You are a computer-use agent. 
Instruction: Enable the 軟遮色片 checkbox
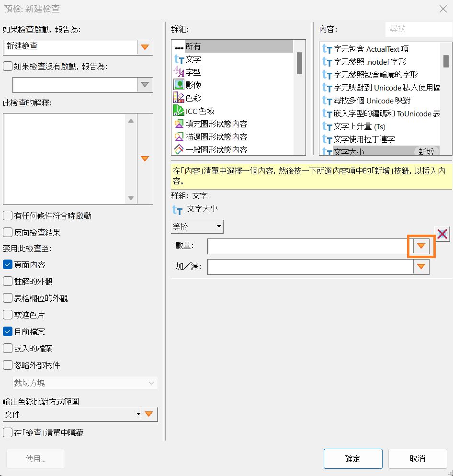click(7, 315)
